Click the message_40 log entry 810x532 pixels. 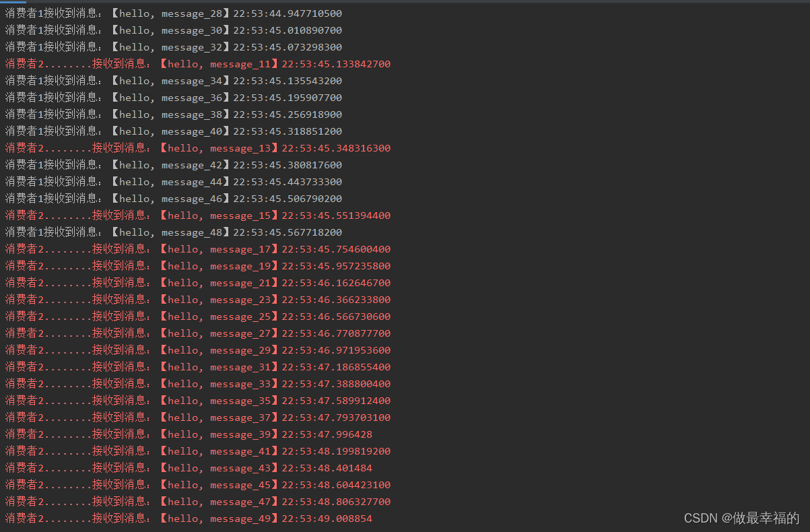(174, 131)
